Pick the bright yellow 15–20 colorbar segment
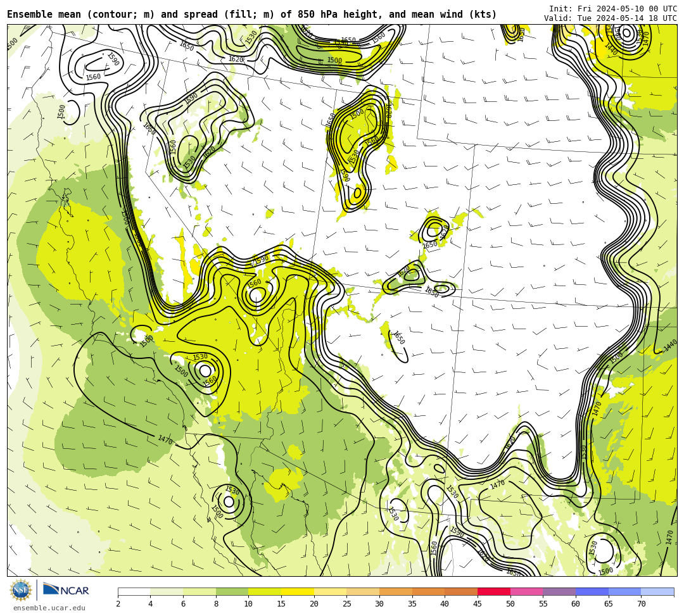 click(x=298, y=591)
